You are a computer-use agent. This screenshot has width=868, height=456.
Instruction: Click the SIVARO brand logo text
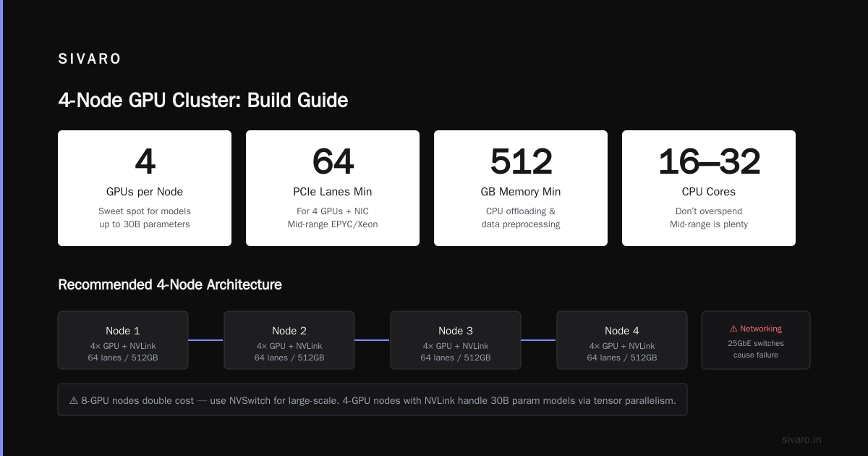coord(90,59)
